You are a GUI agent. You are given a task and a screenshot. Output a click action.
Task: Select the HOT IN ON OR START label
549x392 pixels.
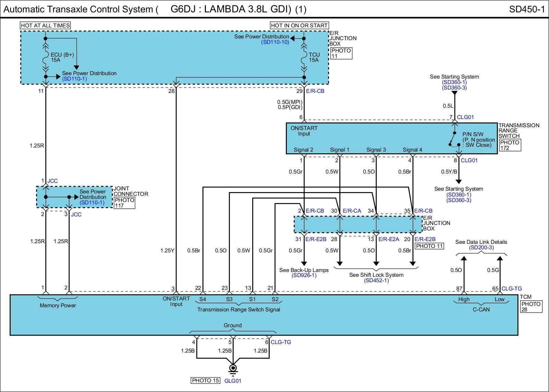(299, 25)
